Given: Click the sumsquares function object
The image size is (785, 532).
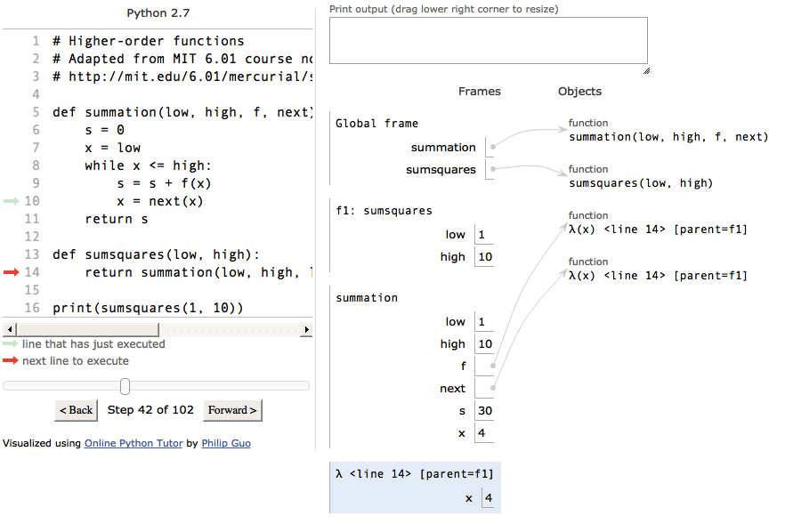Looking at the screenshot, I should click(x=641, y=177).
